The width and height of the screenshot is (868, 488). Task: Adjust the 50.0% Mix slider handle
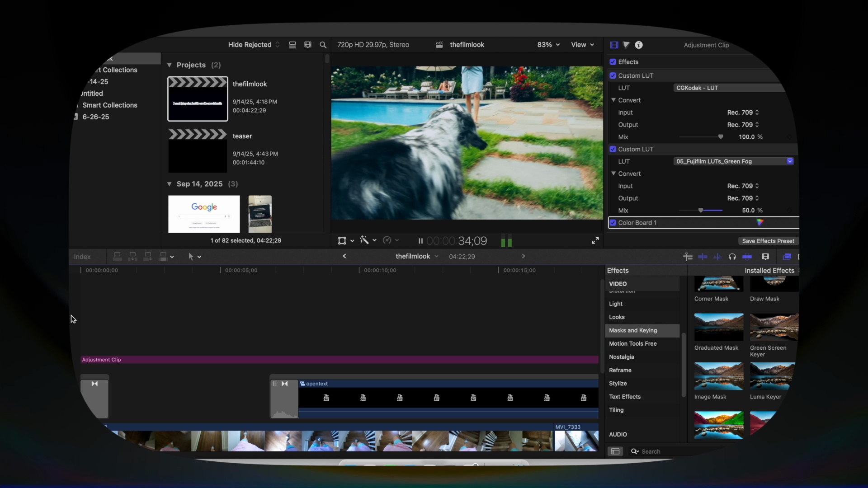[701, 211]
